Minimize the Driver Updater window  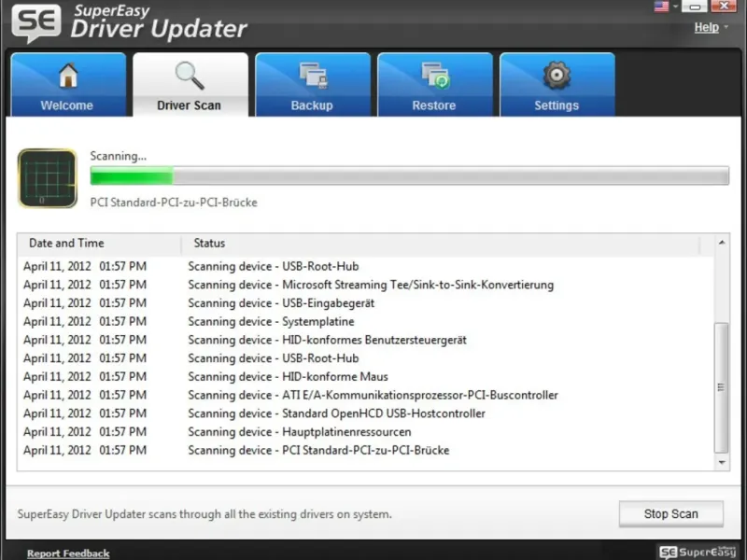tap(695, 7)
